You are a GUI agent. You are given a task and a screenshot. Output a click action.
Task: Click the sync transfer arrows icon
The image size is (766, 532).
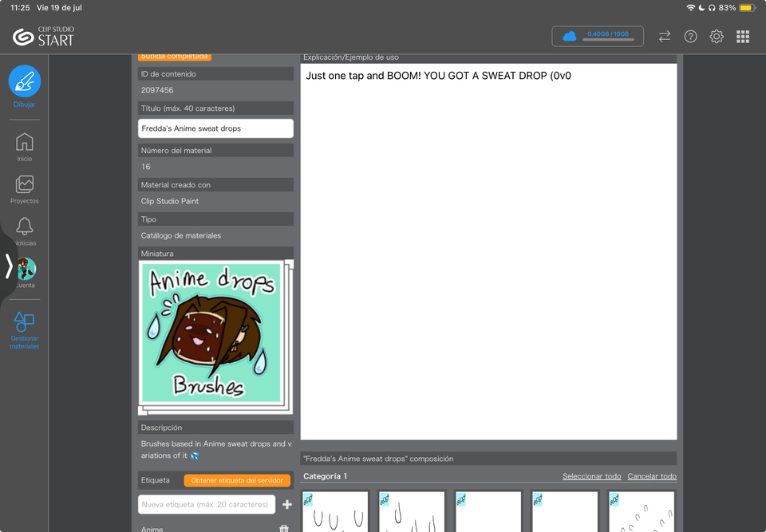coord(665,37)
